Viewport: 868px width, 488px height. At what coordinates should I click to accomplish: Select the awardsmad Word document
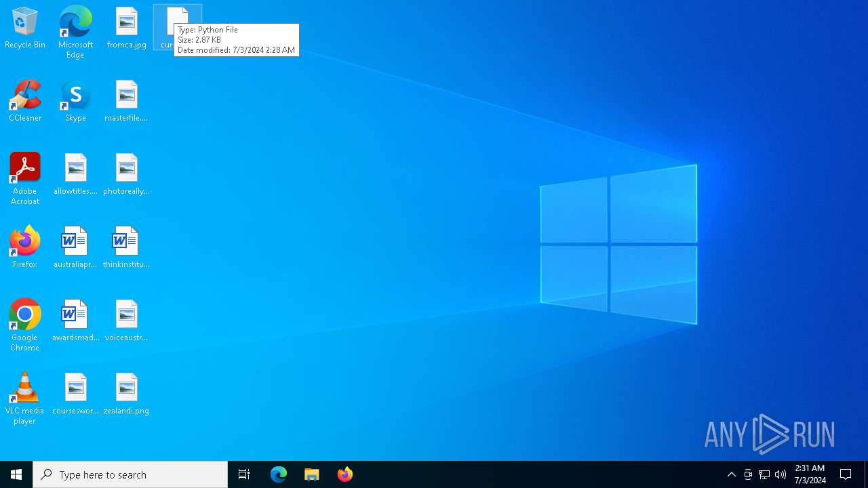coord(75,321)
